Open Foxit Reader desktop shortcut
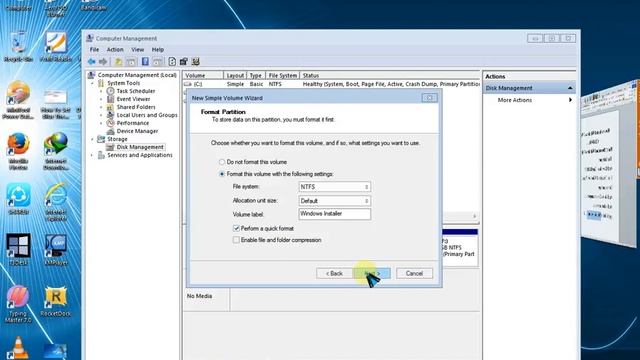 [x=56, y=47]
